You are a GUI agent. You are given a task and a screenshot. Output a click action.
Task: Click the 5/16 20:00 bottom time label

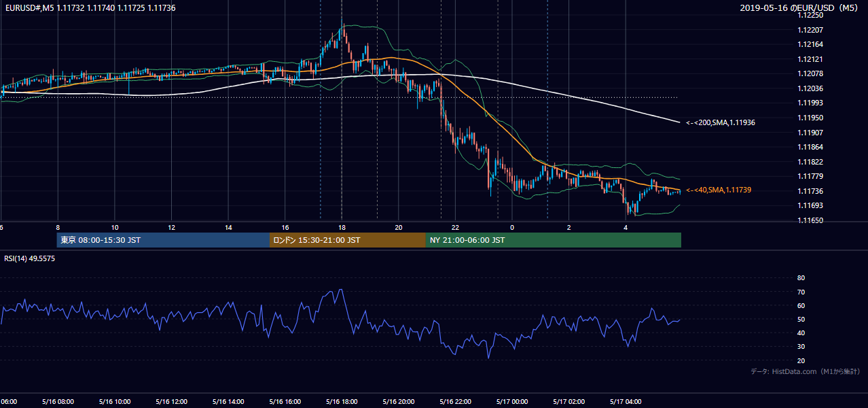pyautogui.click(x=398, y=402)
